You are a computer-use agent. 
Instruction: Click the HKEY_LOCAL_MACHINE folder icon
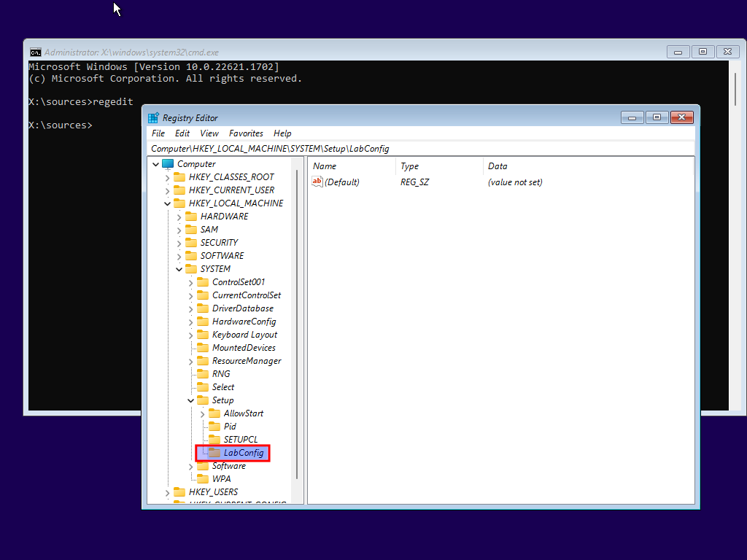pos(179,203)
